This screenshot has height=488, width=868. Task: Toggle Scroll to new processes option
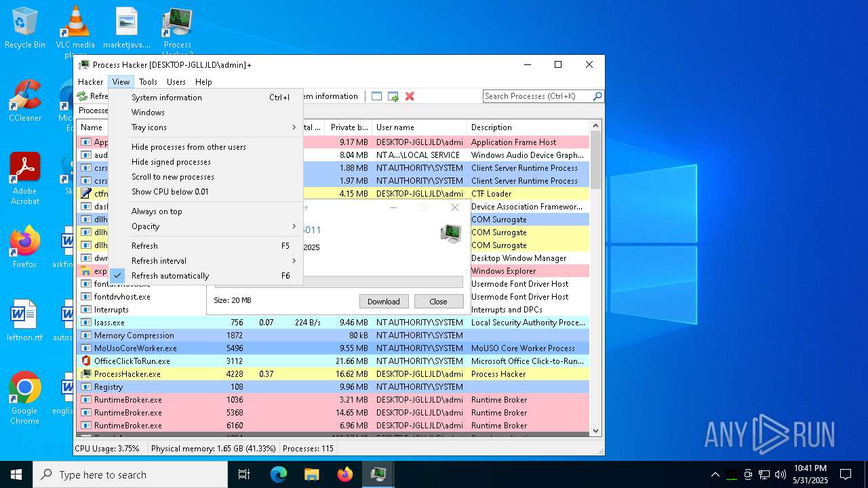[x=205, y=177]
